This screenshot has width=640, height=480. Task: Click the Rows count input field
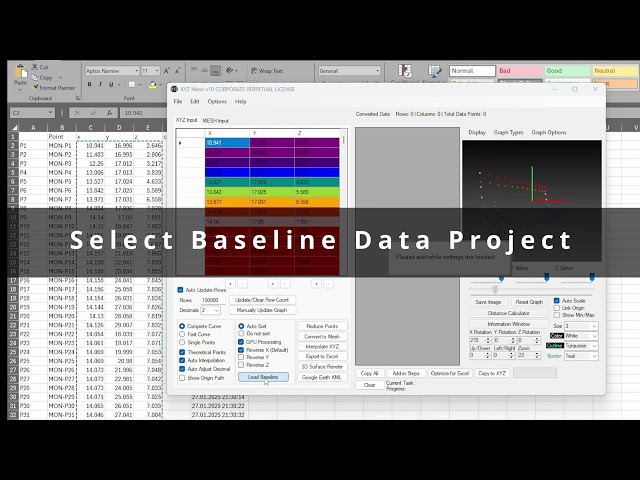(x=213, y=300)
